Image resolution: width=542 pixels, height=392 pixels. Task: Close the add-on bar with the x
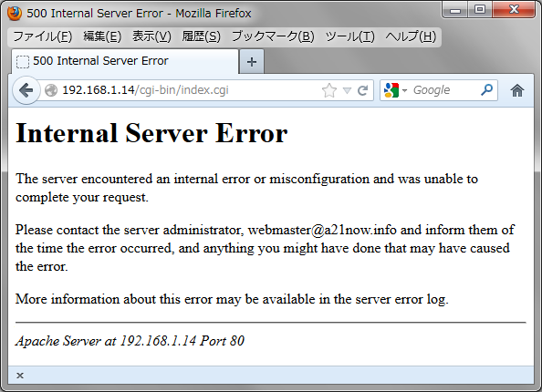(20, 376)
